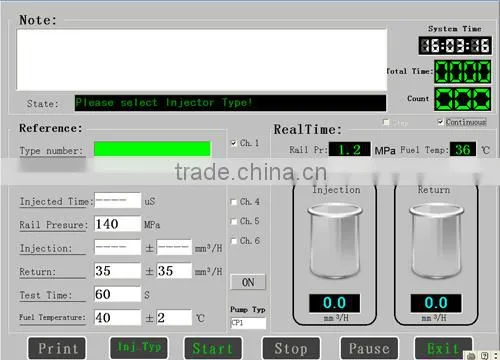Enable the Ch. 5 channel checkbox

click(x=234, y=221)
